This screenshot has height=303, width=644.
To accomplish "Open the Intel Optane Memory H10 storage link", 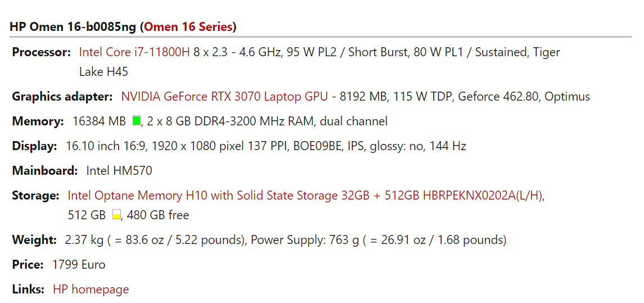I will pyautogui.click(x=306, y=196).
